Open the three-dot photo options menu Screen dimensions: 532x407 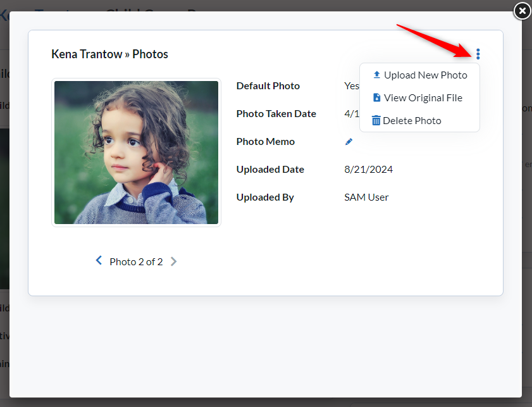[x=478, y=54]
